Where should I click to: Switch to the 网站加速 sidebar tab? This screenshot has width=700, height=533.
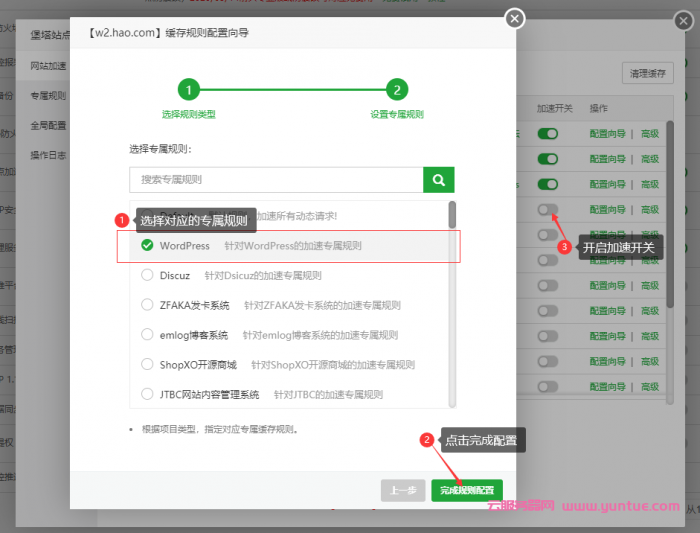pyautogui.click(x=48, y=66)
